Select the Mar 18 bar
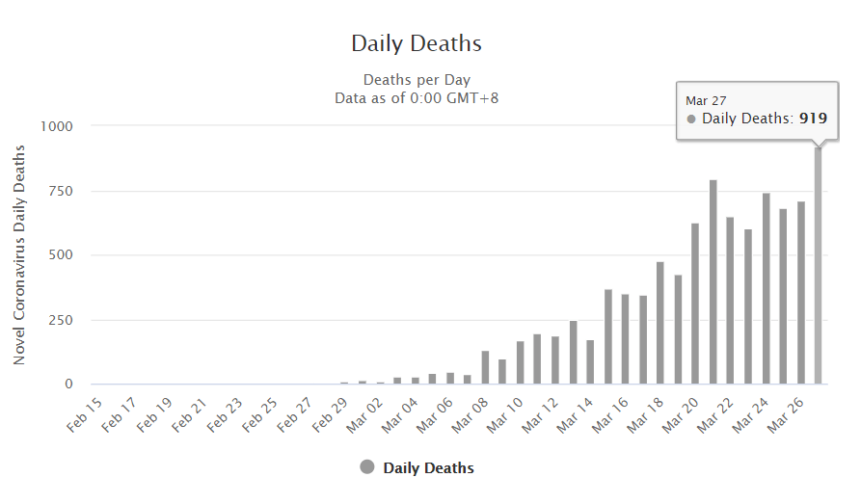The height and width of the screenshot is (504, 861). tap(660, 323)
